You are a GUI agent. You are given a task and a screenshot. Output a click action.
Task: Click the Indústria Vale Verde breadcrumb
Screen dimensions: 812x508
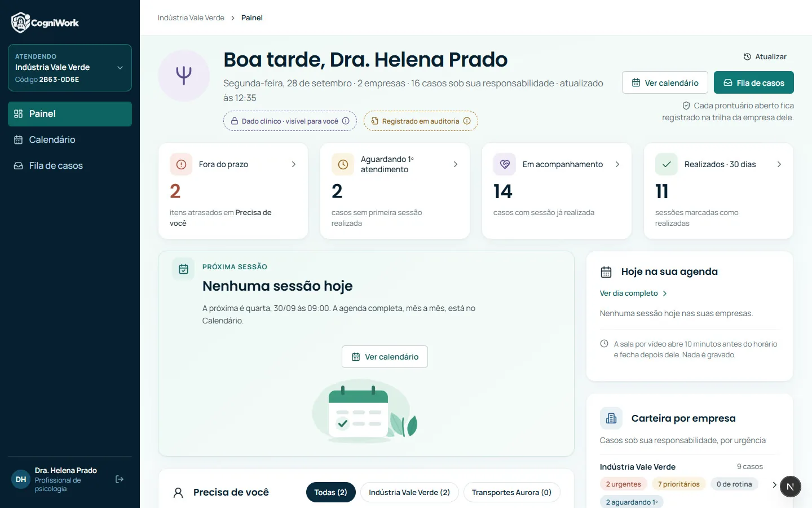click(191, 18)
